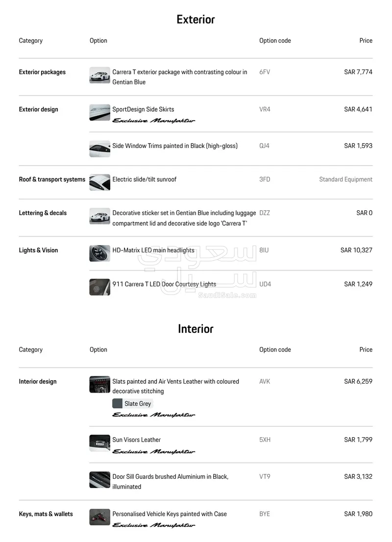Click option code 6FV
Image resolution: width=392 pixels, height=542 pixels.
(x=265, y=72)
